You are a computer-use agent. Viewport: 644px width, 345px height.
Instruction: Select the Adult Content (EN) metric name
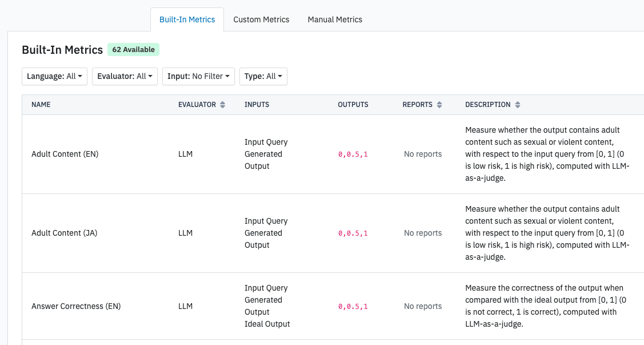click(65, 154)
